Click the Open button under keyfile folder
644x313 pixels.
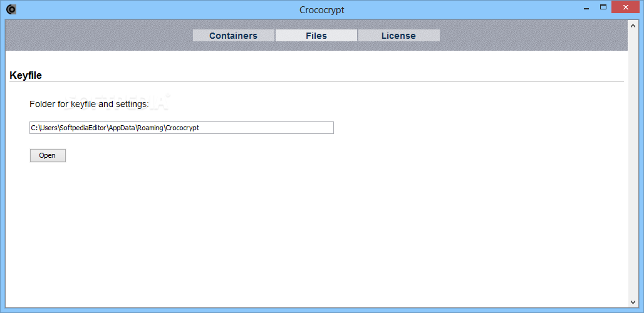[48, 155]
